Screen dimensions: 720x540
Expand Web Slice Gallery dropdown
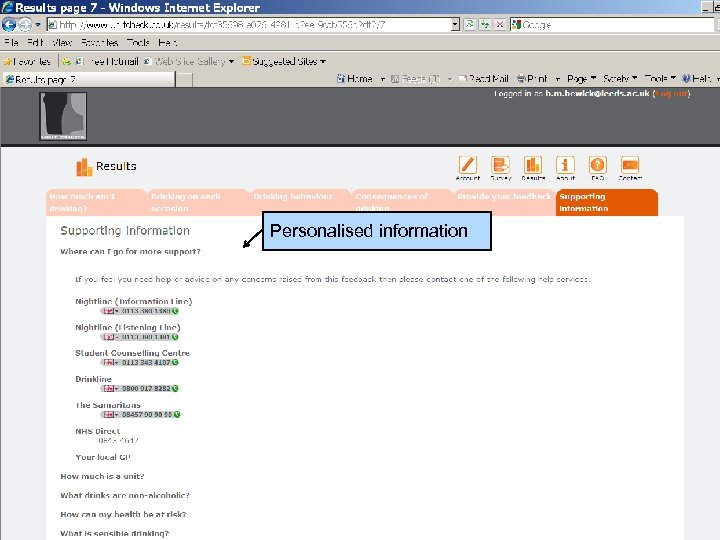pos(231,61)
